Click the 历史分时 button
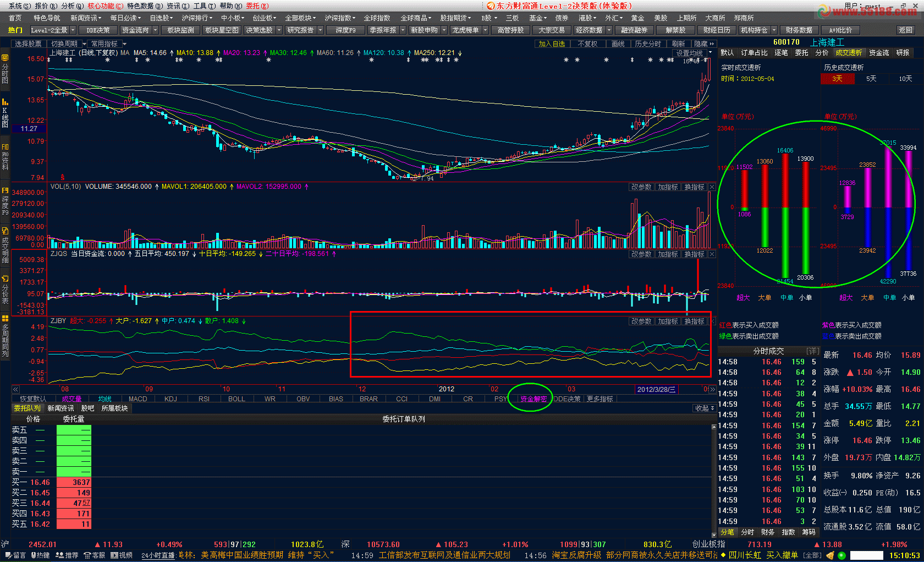 coord(648,43)
